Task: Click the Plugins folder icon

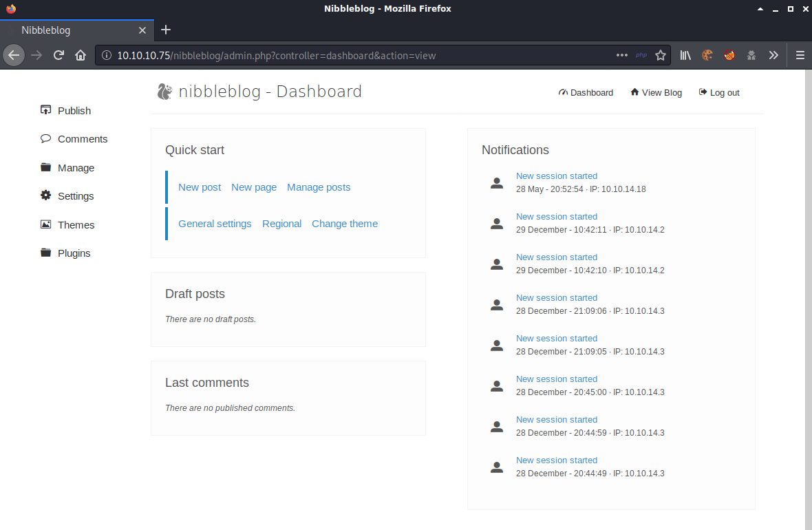Action: 45,253
